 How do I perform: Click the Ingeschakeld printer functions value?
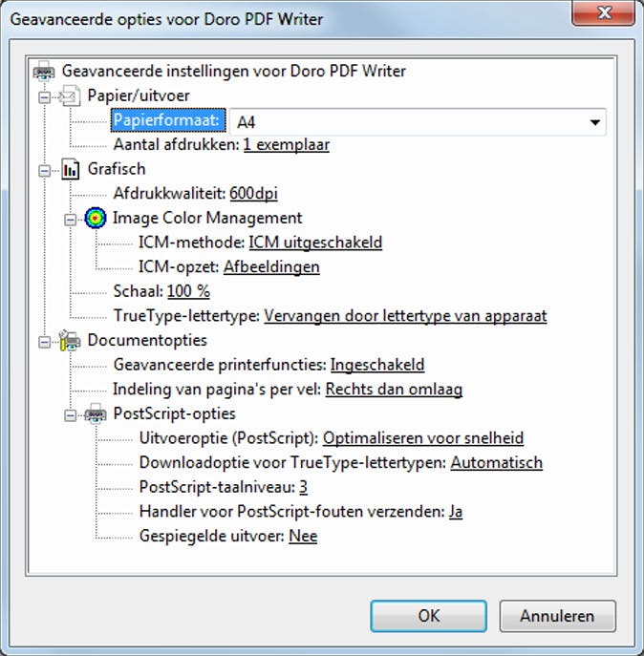pos(377,365)
